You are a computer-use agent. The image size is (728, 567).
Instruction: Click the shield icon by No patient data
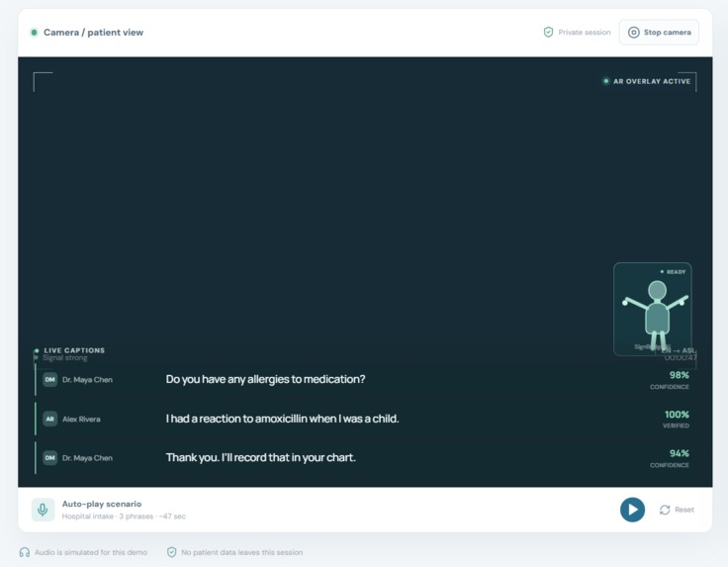[171, 552]
